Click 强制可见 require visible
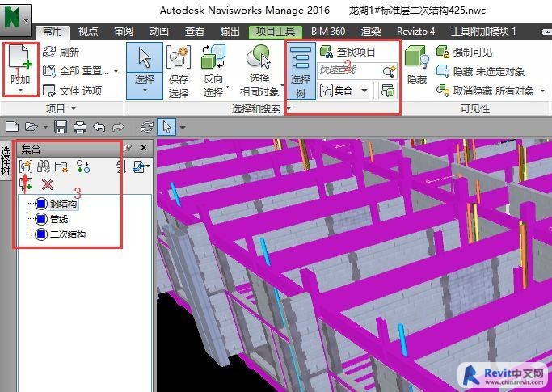Viewport: 552px width, 392px height. pyautogui.click(x=464, y=52)
